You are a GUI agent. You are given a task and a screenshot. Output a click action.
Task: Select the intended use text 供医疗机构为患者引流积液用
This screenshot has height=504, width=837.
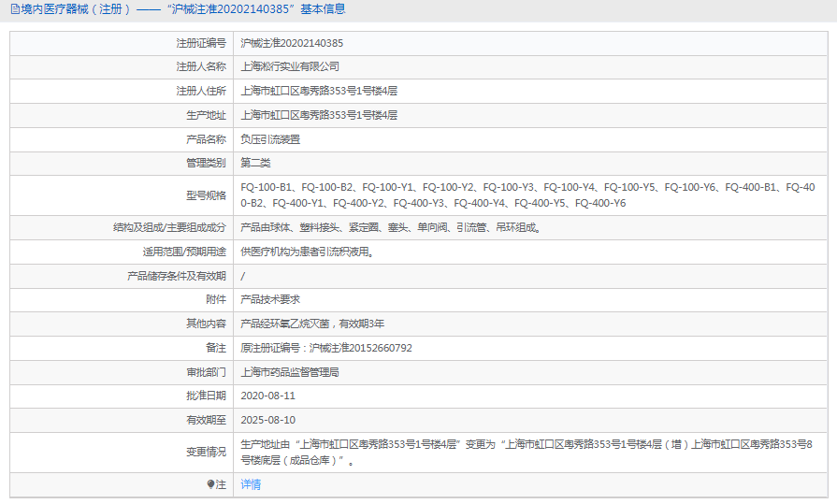pos(307,252)
